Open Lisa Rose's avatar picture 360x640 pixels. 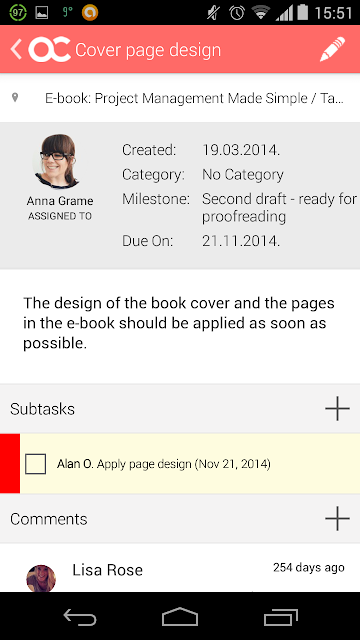(x=41, y=578)
